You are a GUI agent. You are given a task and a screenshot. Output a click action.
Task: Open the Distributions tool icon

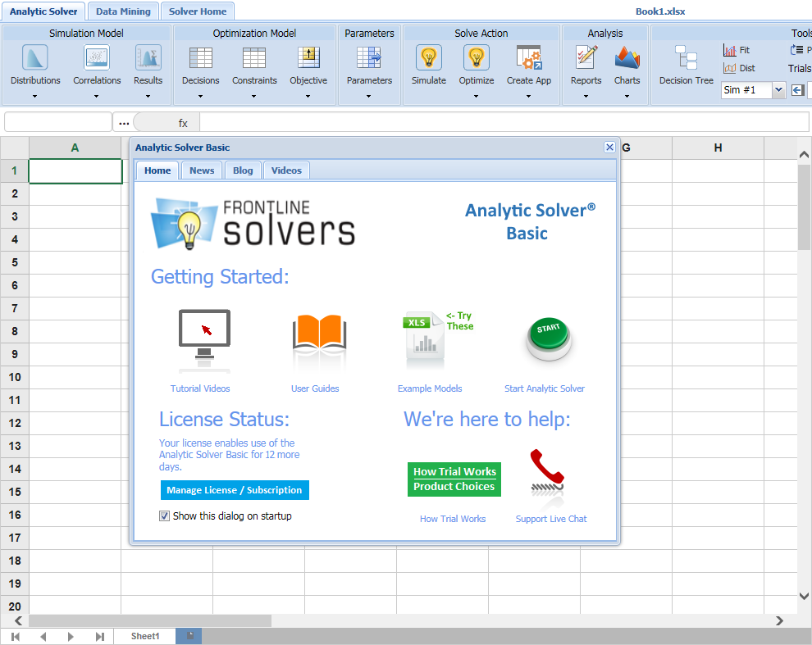[x=35, y=59]
